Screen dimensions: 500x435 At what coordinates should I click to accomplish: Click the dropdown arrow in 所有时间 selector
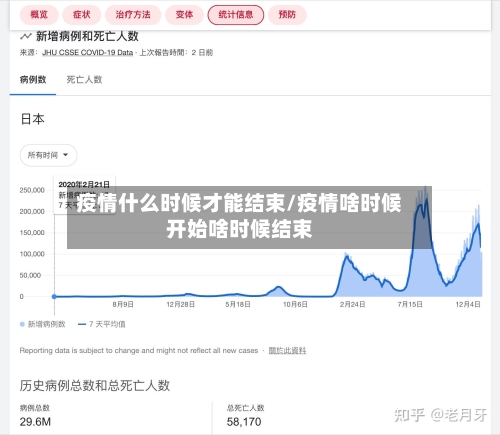[x=65, y=155]
